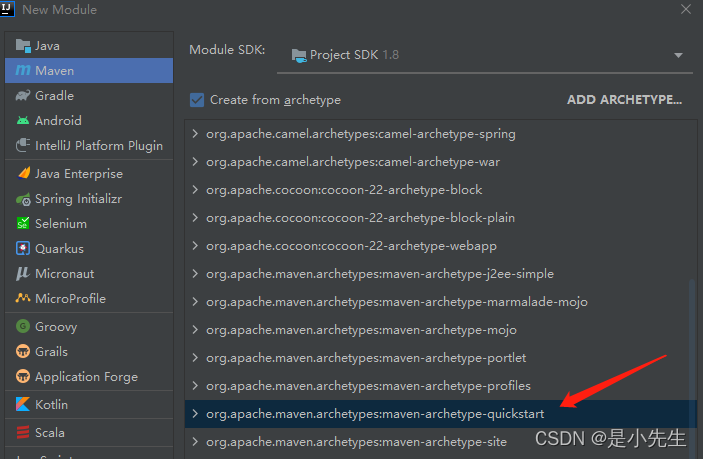Expand cocoon-22-archetype-webapp node
The height and width of the screenshot is (459, 703).
pos(195,246)
